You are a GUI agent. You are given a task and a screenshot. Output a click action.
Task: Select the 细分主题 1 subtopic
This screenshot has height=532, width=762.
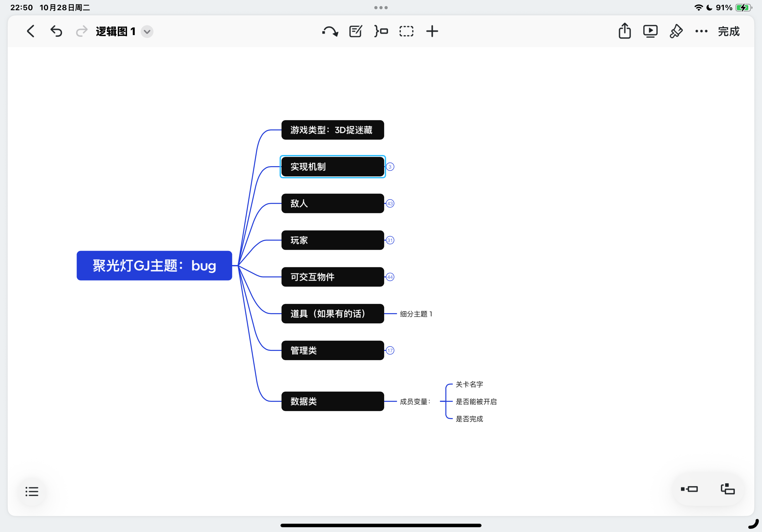pyautogui.click(x=416, y=314)
